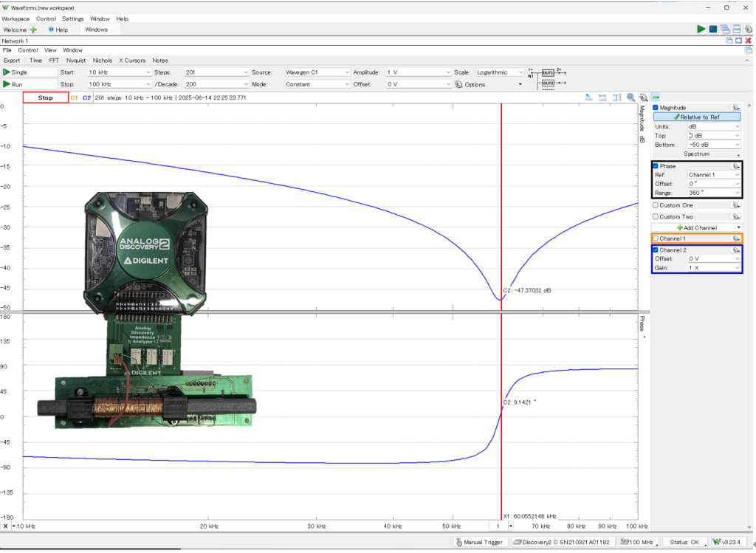Click the float icon below Network 1 controls
Viewport: 756px width, 553px height.
coord(749,50)
